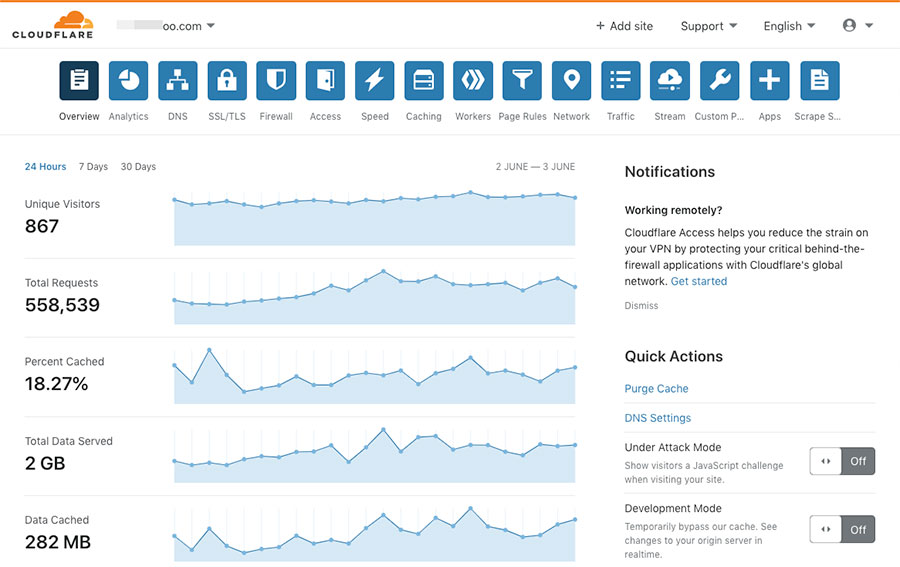
Task: Toggle Development Mode switch
Action: point(842,529)
